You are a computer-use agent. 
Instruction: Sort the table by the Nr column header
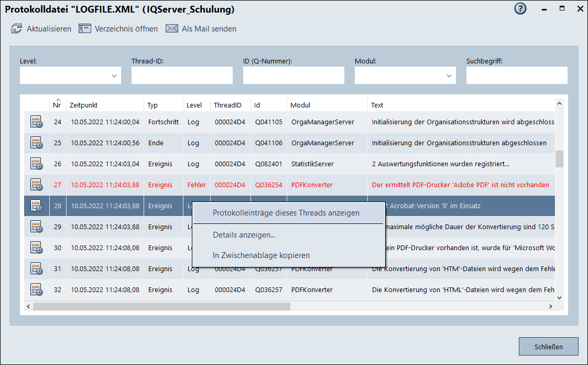point(57,105)
